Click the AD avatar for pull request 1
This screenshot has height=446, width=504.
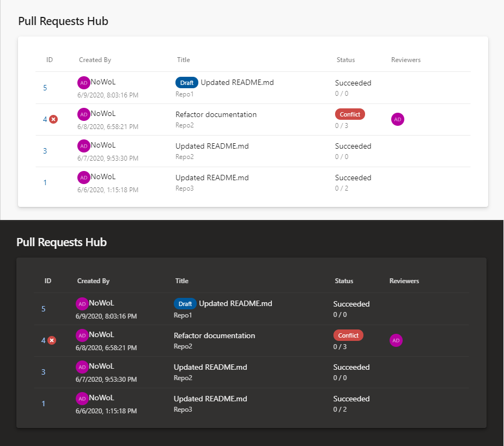point(83,177)
